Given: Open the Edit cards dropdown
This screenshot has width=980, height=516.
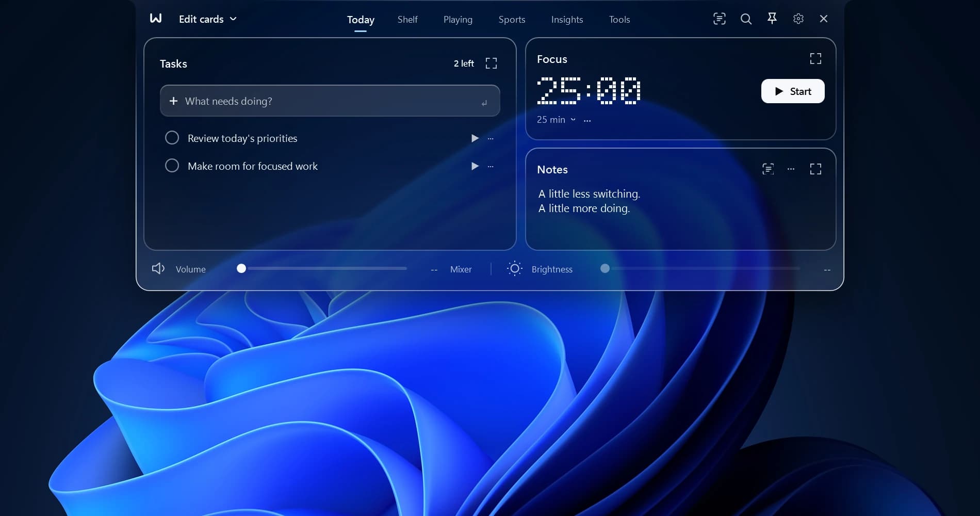Looking at the screenshot, I should pyautogui.click(x=207, y=19).
